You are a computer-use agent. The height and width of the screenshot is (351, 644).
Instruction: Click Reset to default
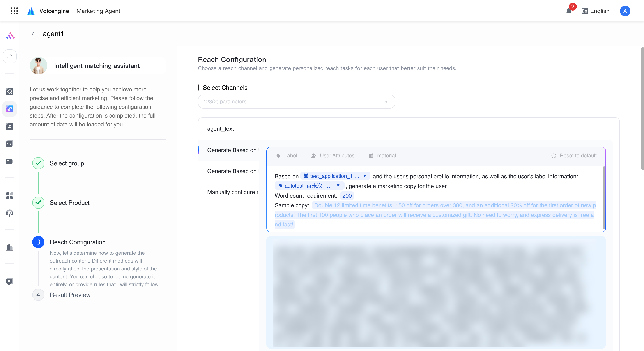coord(574,156)
